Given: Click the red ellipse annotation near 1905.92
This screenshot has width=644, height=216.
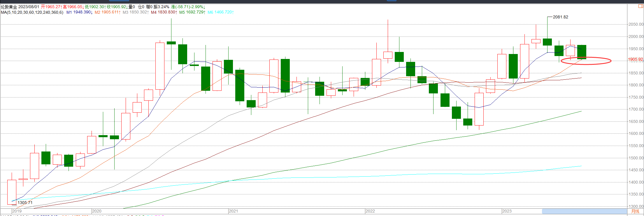Looking at the screenshot, I should click(x=586, y=61).
